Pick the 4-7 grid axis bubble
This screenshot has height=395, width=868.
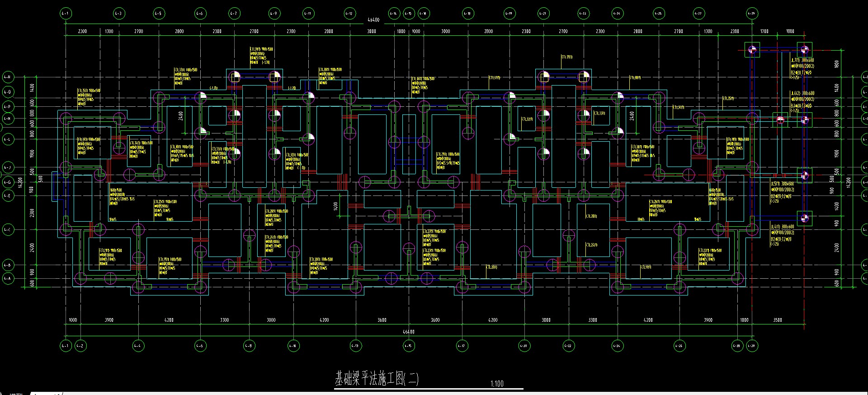234,14
